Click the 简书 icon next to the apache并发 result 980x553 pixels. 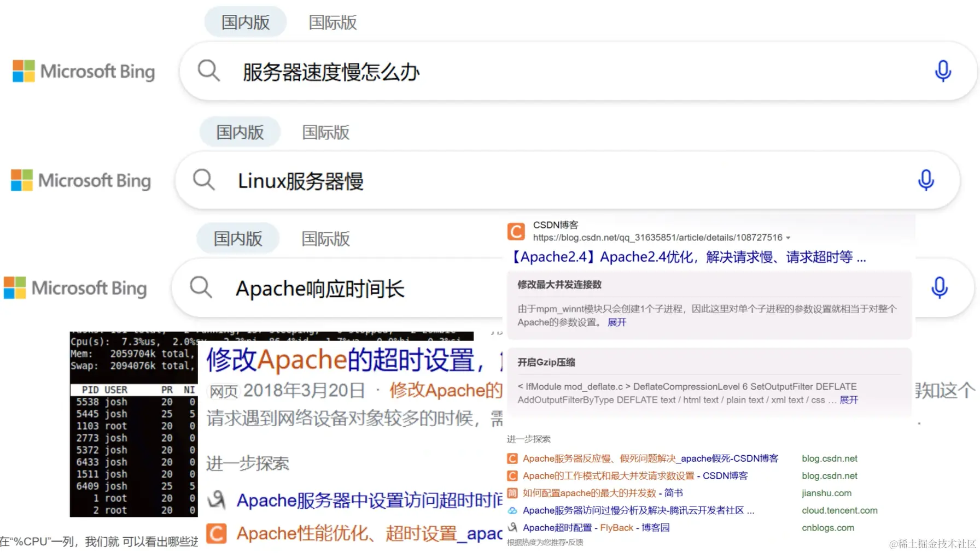[x=512, y=493]
